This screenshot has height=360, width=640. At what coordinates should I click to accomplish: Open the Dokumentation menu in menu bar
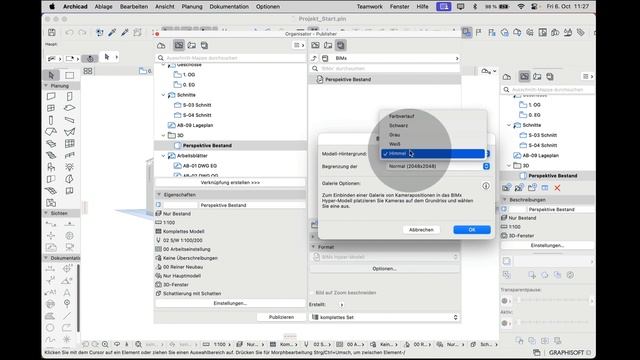pyautogui.click(x=229, y=7)
